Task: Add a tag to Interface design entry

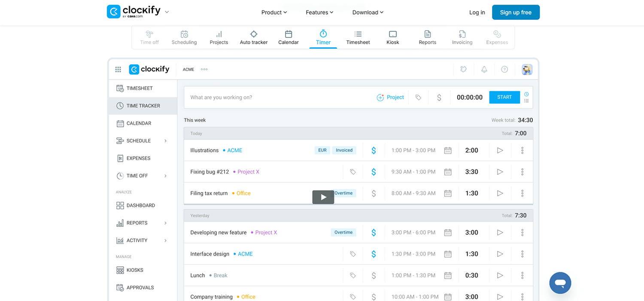Action: click(x=353, y=254)
